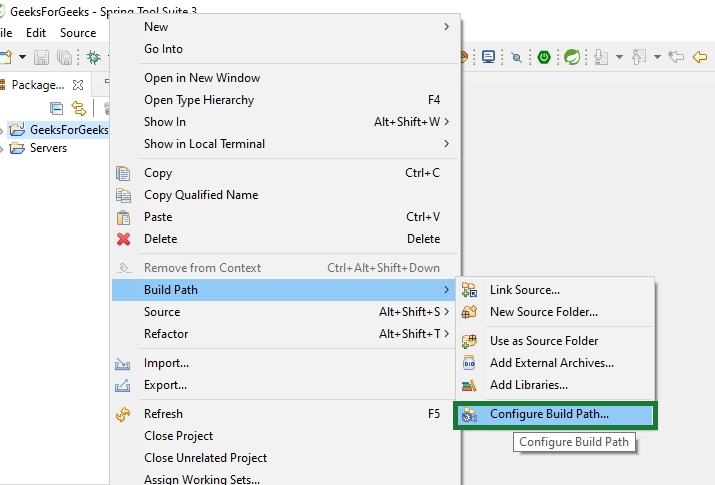Click the Save toolbar icon
Viewport: 715px width, 485px height.
pyautogui.click(x=41, y=57)
